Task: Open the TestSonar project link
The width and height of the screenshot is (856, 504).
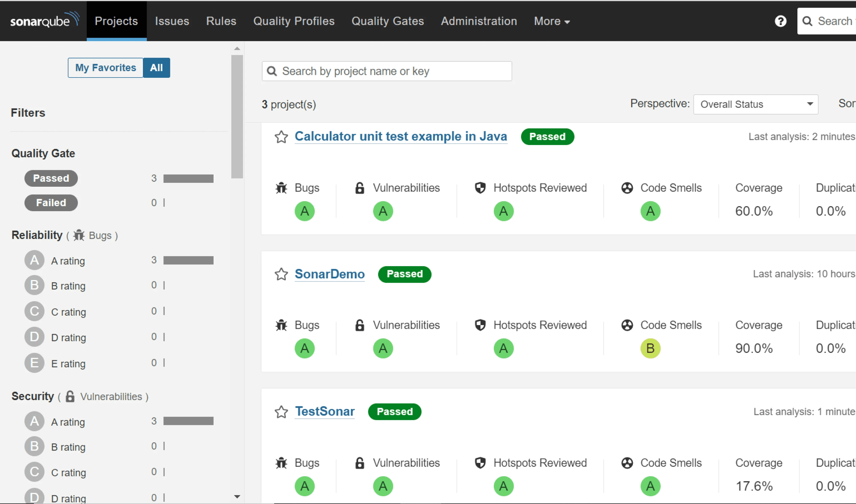Action: point(324,411)
